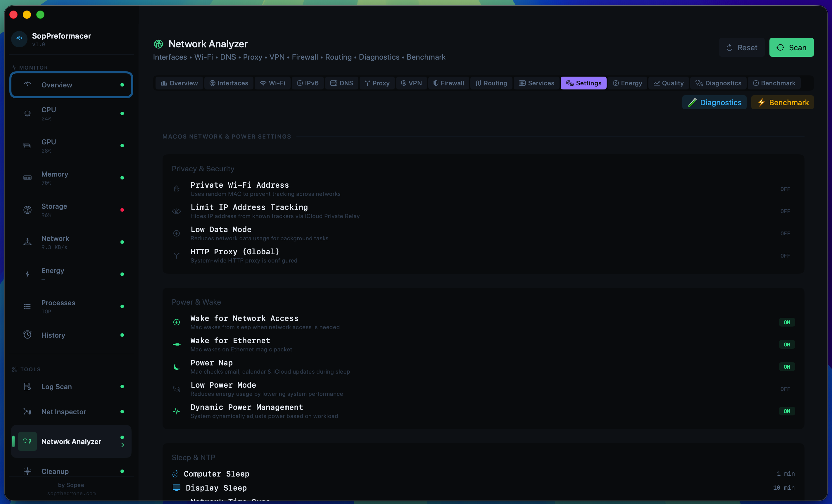Expand the Network Analyzer sidebar chevron
The image size is (832, 504).
123,445
